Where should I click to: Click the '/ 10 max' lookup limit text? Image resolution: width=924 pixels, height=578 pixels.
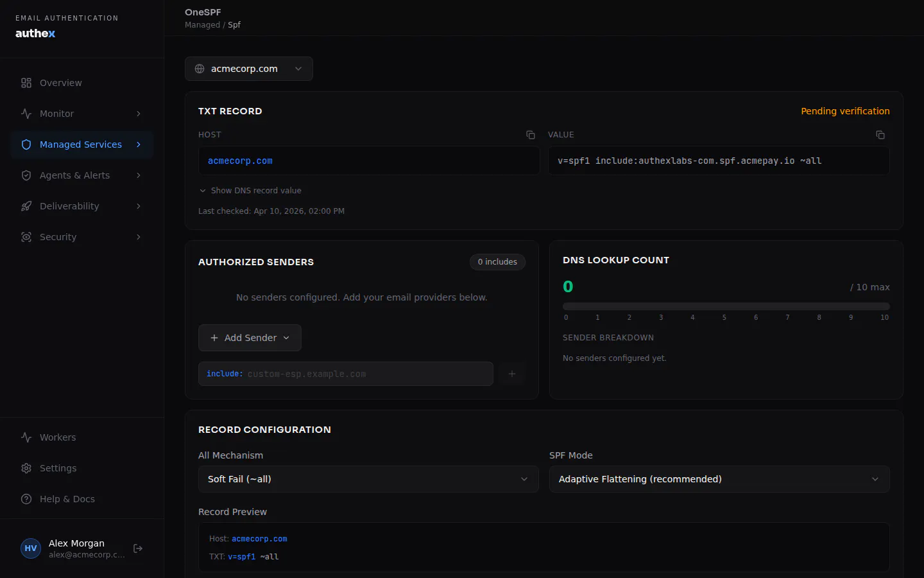click(x=869, y=287)
